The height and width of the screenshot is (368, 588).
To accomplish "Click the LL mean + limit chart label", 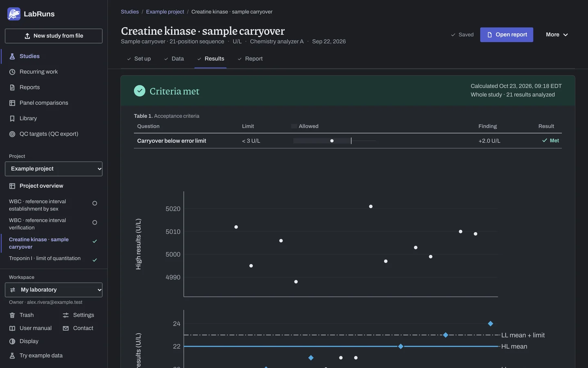I will [523, 335].
